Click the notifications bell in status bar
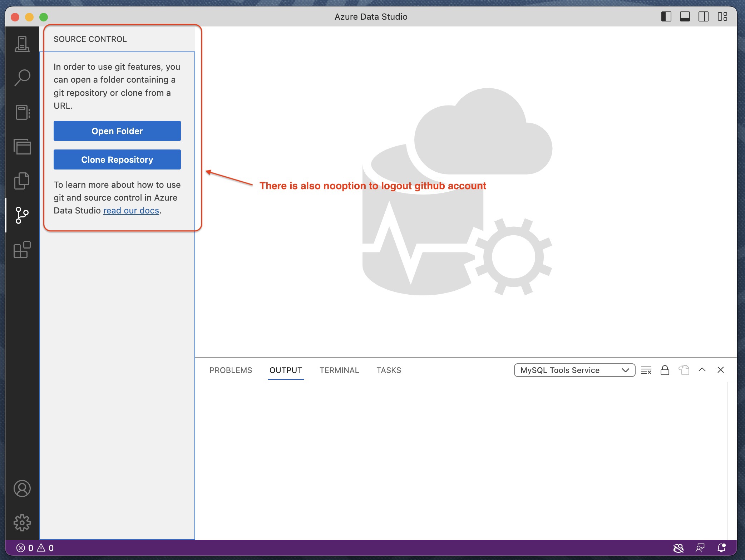 (x=721, y=547)
